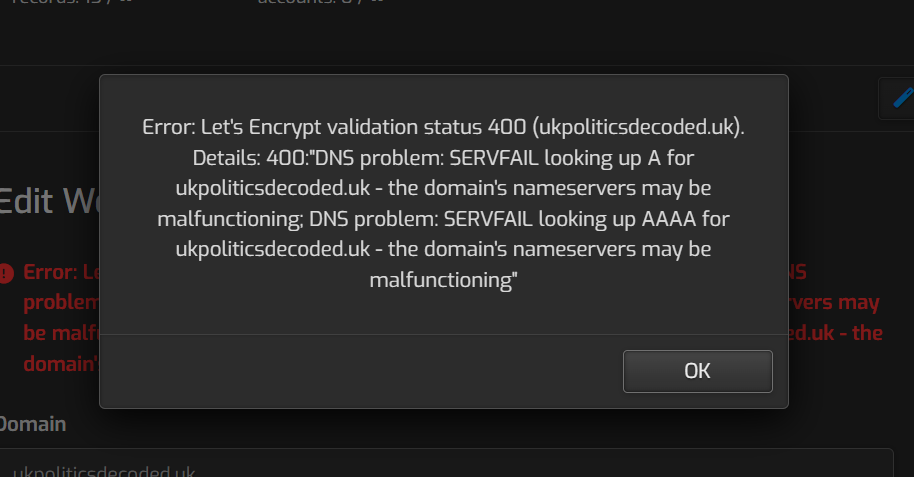Click the blue pencil edit icon
Image resolution: width=914 pixels, height=477 pixels.
coord(901,98)
